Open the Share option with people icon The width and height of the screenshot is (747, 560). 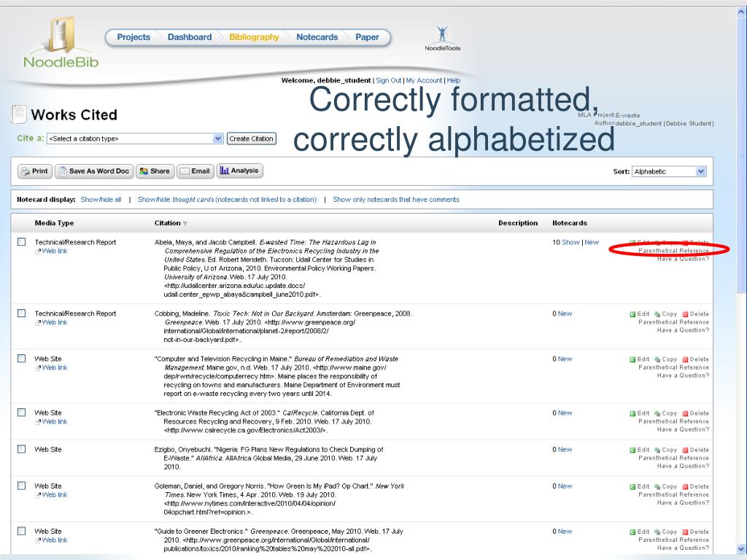coord(154,171)
